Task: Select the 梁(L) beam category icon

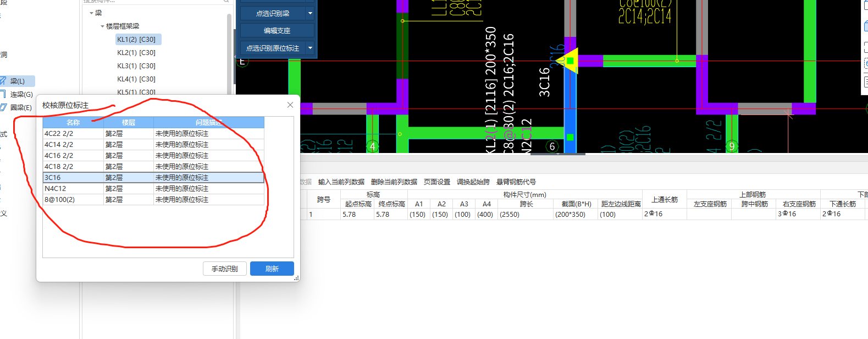Action: pos(3,81)
